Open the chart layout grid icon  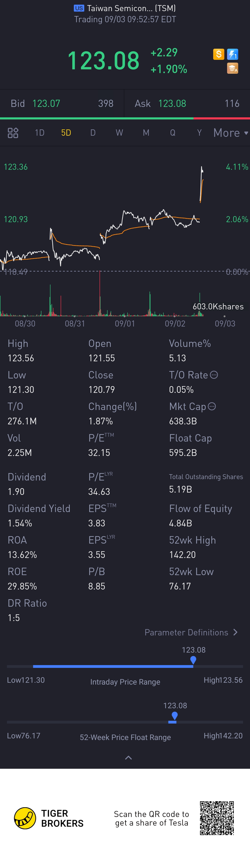coord(13,133)
